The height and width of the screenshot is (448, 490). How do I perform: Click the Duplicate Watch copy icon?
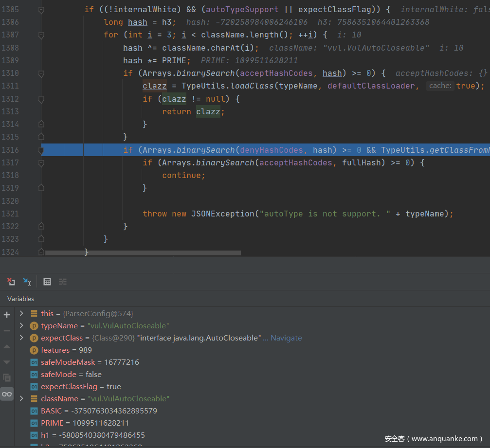coord(7,377)
